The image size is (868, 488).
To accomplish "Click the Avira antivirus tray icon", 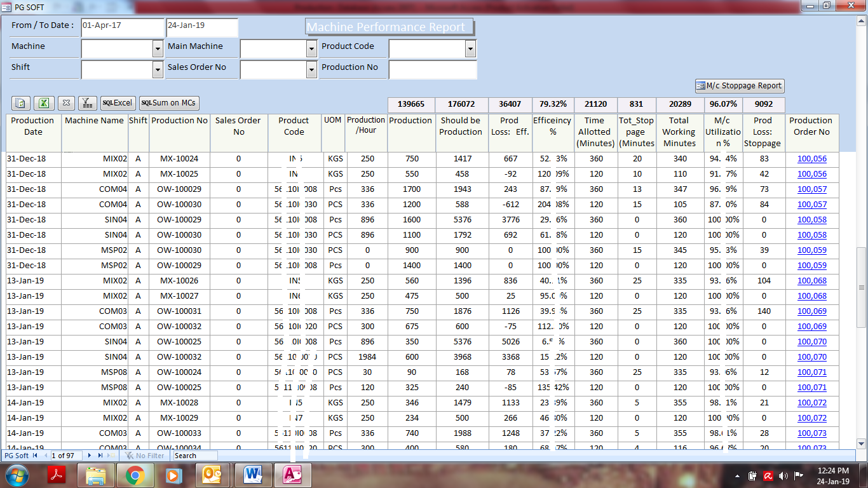I will pyautogui.click(x=768, y=476).
